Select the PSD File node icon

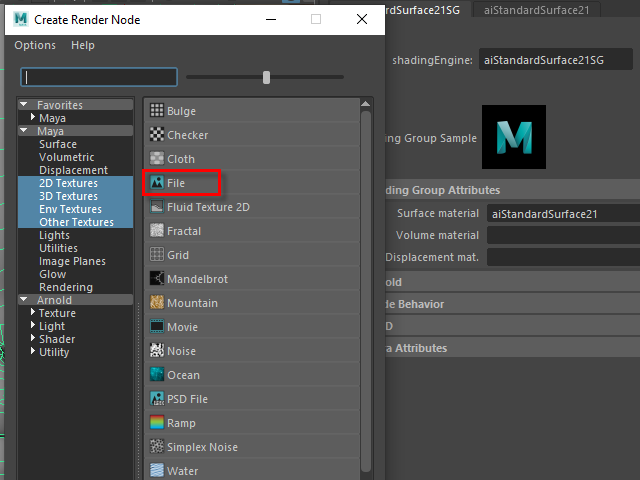(157, 399)
